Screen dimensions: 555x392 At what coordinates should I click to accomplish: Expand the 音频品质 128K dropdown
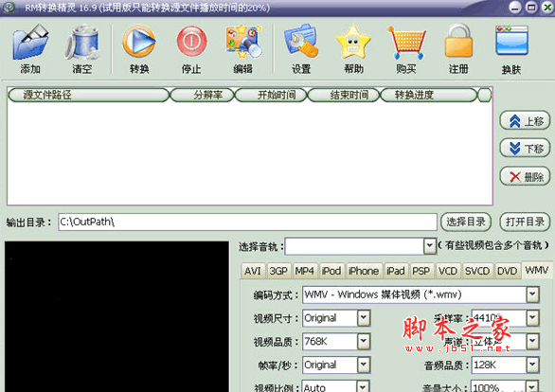[532, 365]
